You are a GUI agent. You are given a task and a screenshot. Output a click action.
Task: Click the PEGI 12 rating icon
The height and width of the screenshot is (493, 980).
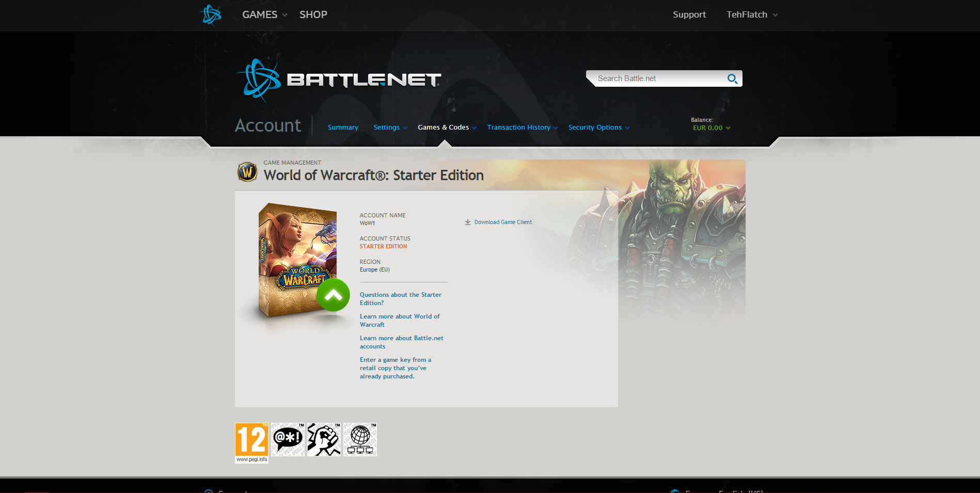(251, 443)
